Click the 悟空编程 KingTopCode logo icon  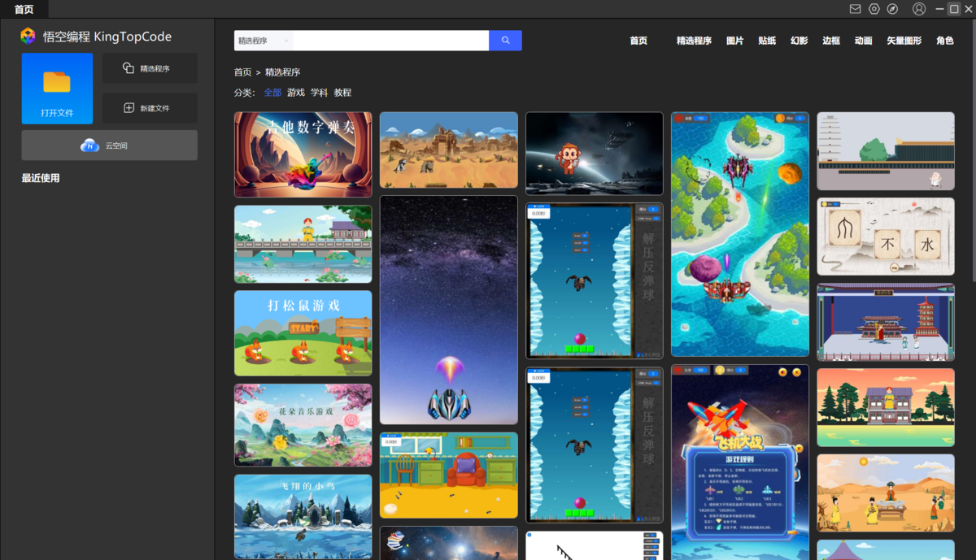pos(28,37)
